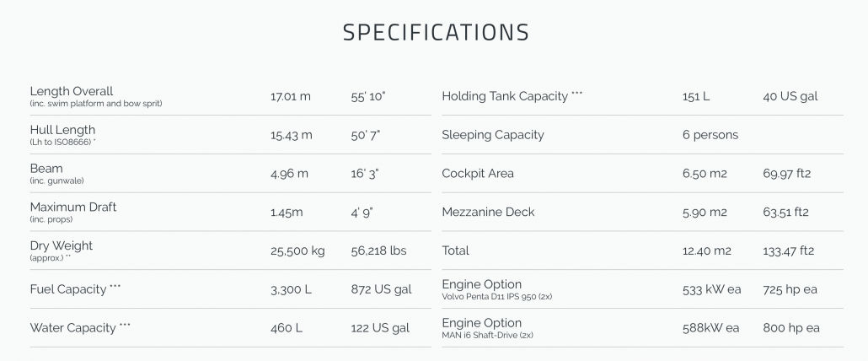Select the Beam specification label
Screen dimensions: 868x361
point(46,169)
